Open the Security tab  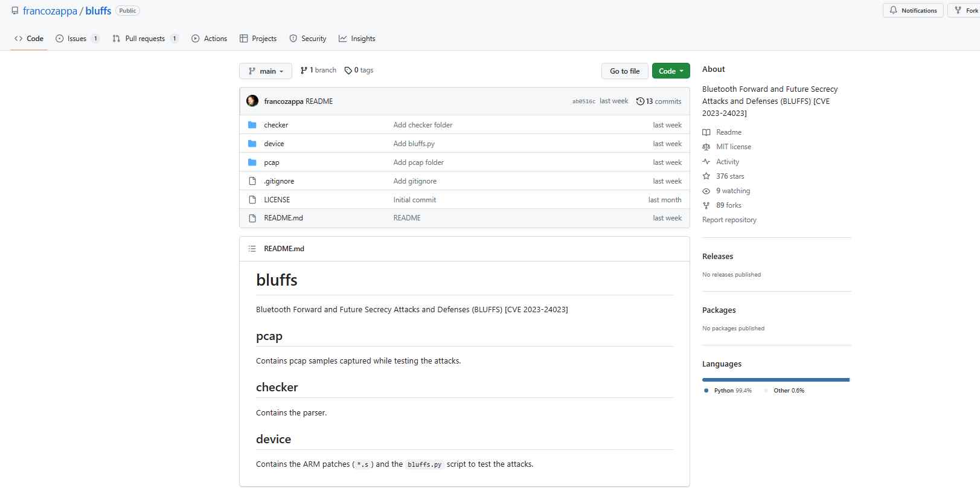coord(308,39)
